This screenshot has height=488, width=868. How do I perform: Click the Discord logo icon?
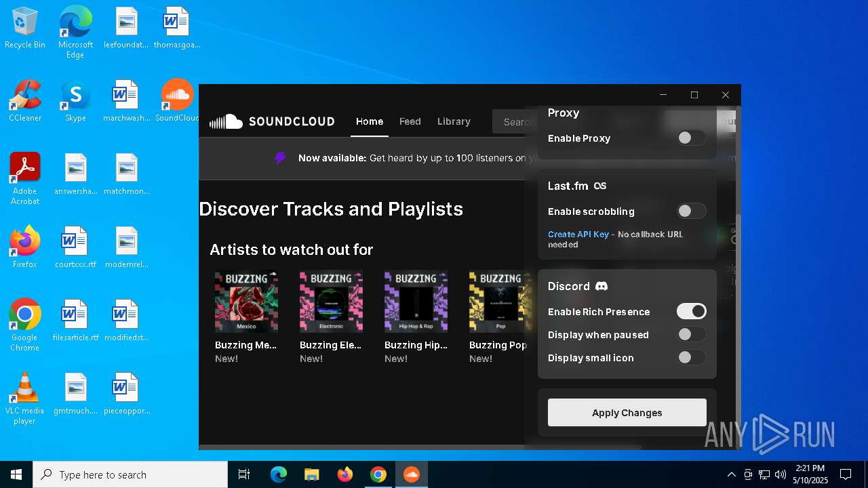tap(601, 286)
